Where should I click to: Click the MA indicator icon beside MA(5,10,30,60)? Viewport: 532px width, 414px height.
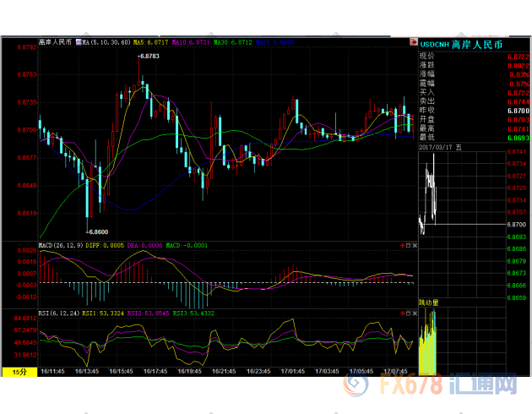77,41
